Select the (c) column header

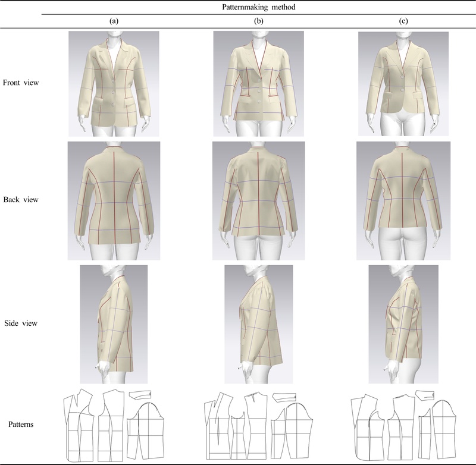[403, 20]
